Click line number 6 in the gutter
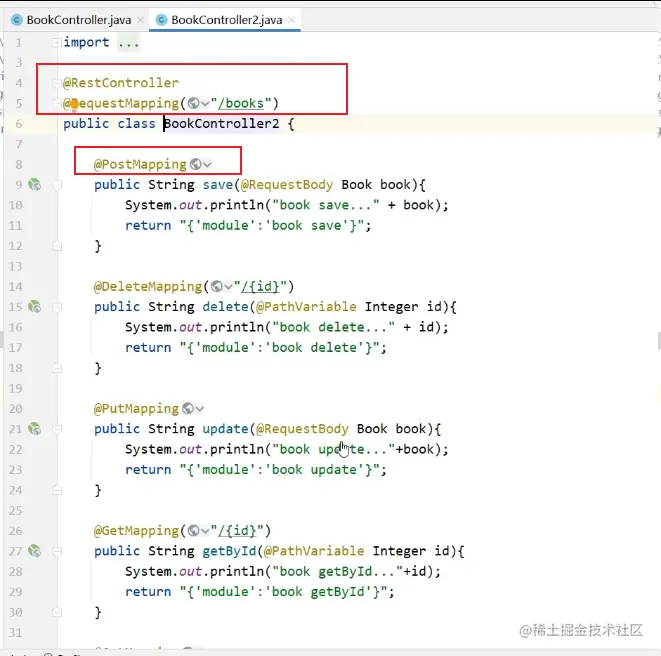The image size is (661, 656). click(x=19, y=124)
